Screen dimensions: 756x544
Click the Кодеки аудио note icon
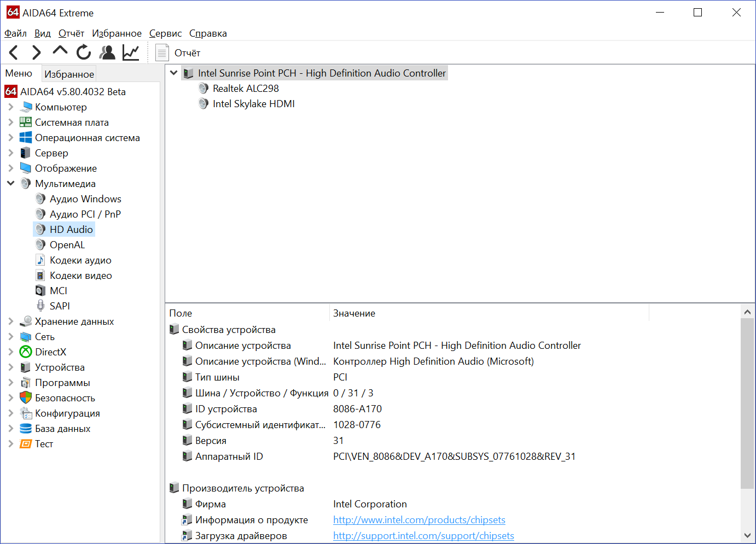40,260
